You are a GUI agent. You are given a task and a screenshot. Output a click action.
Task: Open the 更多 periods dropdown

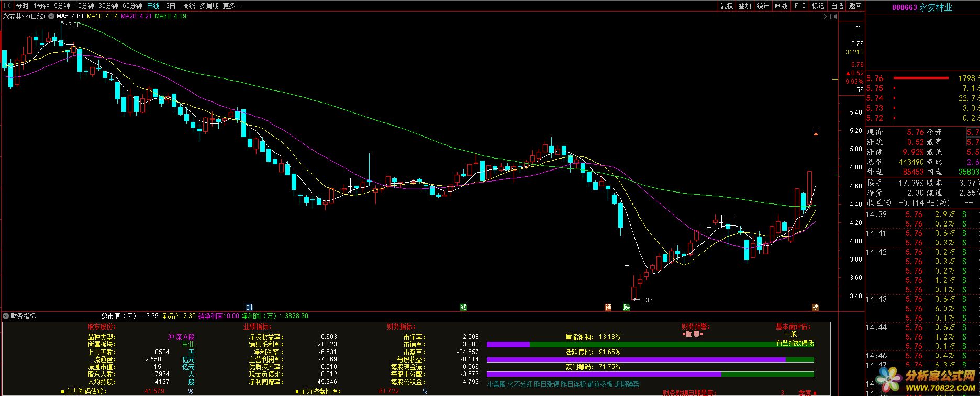point(231,6)
